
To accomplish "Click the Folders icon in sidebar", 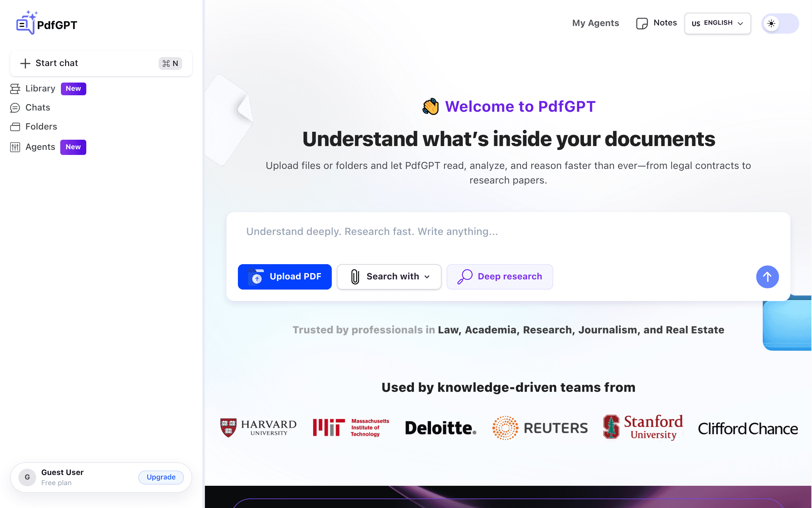I will (x=15, y=127).
